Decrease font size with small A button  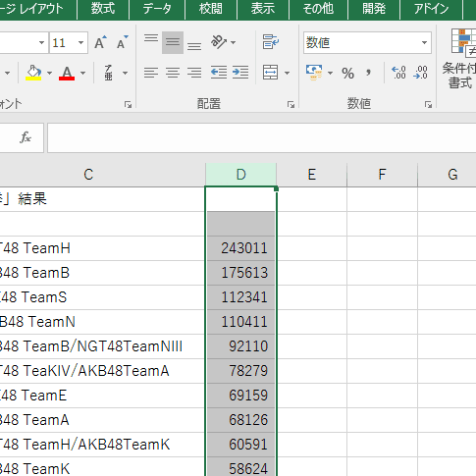[122, 42]
